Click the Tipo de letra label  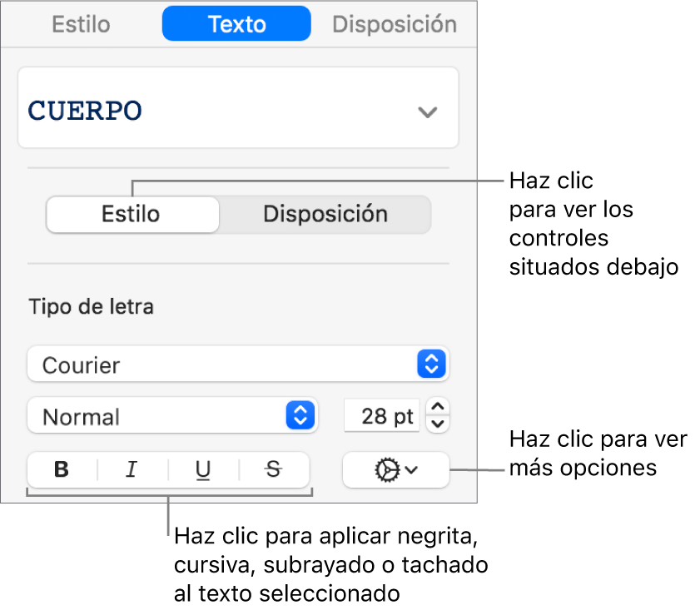tap(91, 306)
